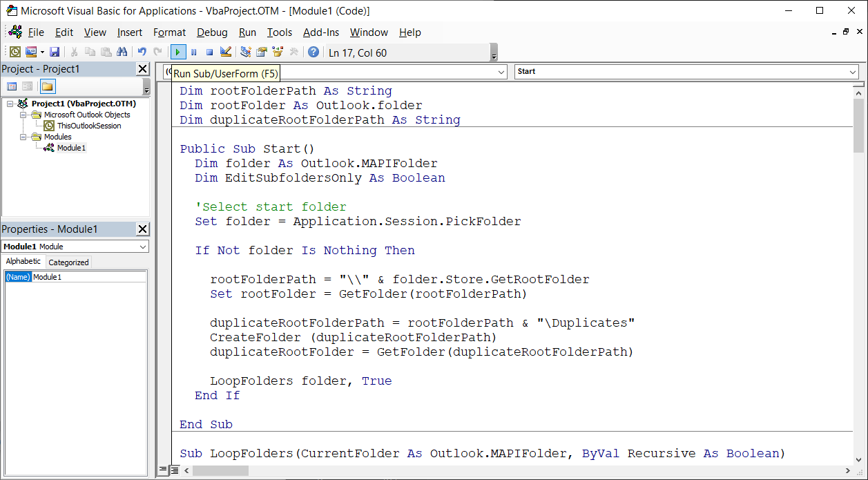
Task: Open the Format menu
Action: pyautogui.click(x=170, y=32)
